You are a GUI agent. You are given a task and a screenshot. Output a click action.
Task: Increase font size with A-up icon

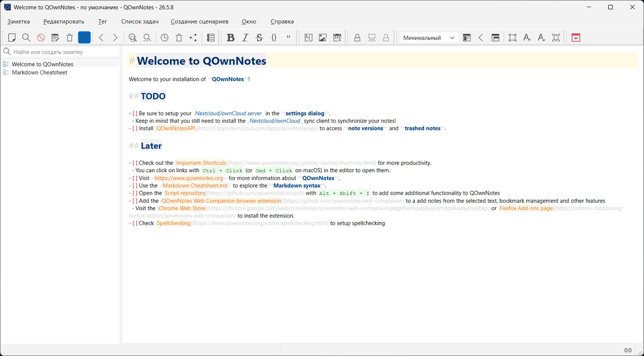527,38
